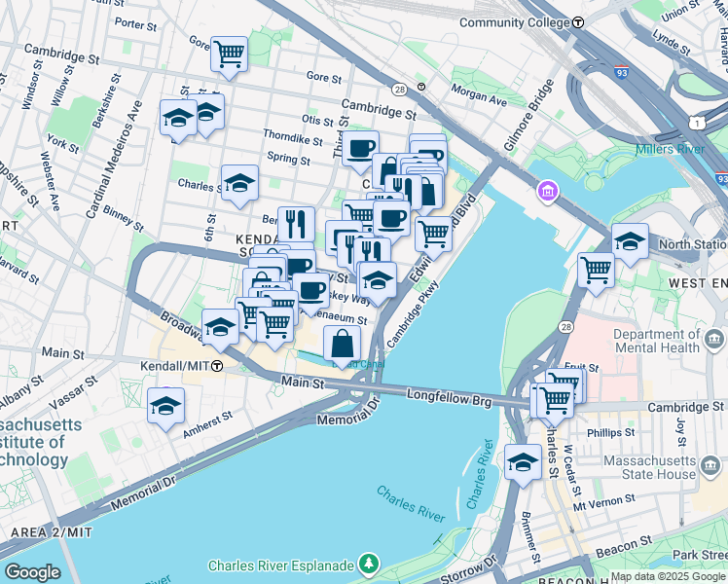The height and width of the screenshot is (584, 728).
Task: Select the grocery cart marker near Edwin Land Blvd
Action: (434, 235)
